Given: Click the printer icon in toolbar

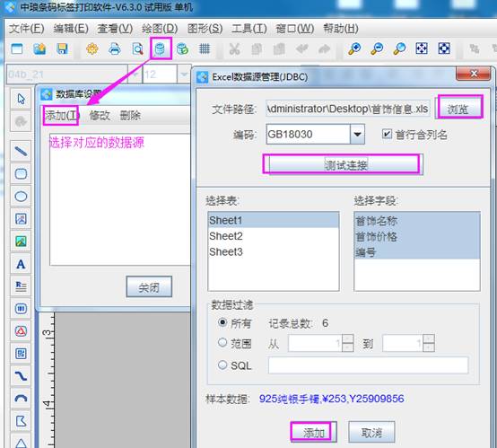Looking at the screenshot, I should pos(115,48).
